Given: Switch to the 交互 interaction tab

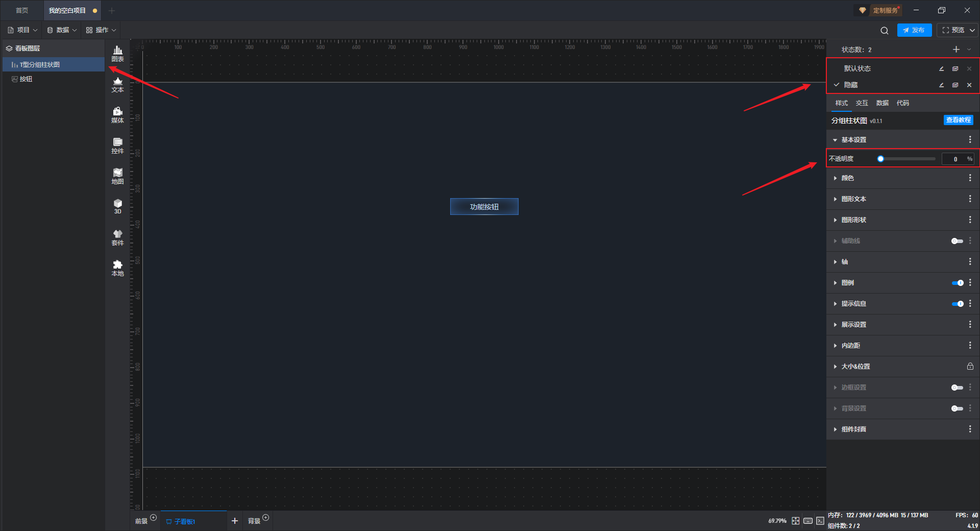Looking at the screenshot, I should coord(862,103).
